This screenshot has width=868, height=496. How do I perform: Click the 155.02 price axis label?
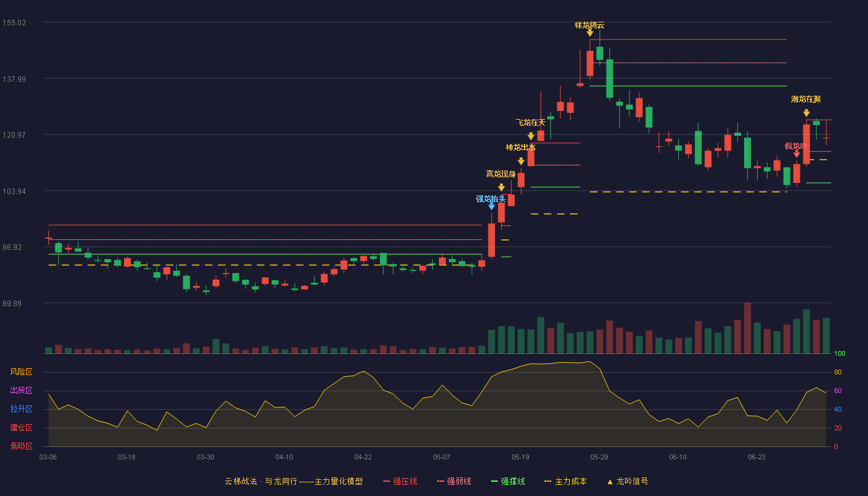[14, 23]
